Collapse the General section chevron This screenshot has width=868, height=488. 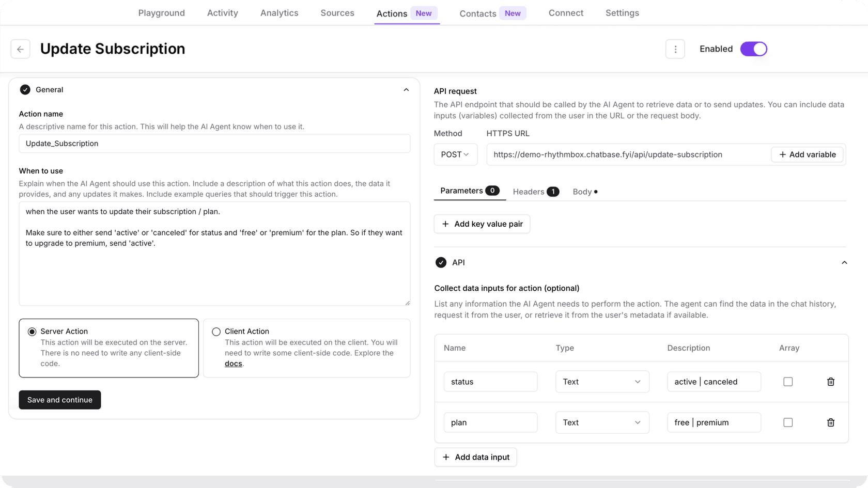(406, 90)
